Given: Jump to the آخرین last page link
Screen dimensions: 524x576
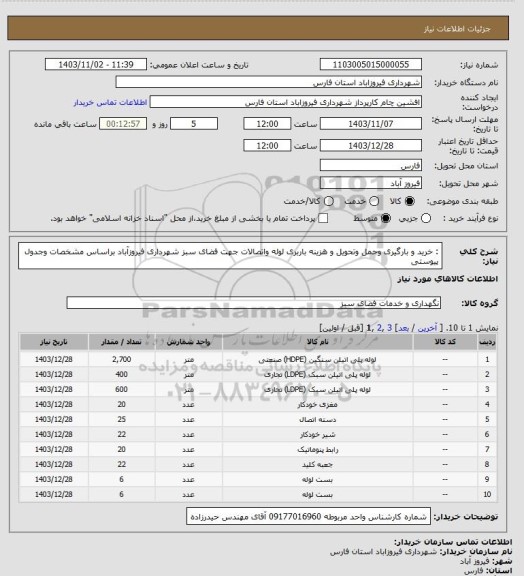Looking at the screenshot, I should click(428, 328).
